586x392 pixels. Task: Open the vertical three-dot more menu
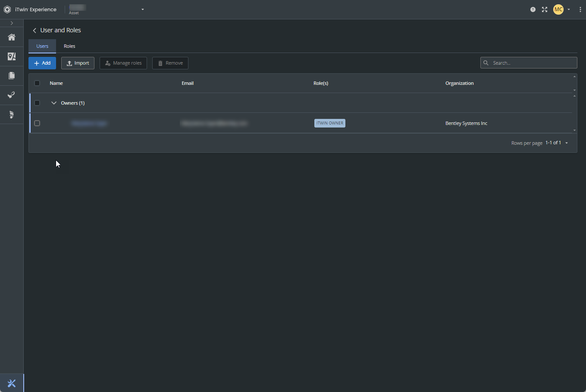pos(580,9)
